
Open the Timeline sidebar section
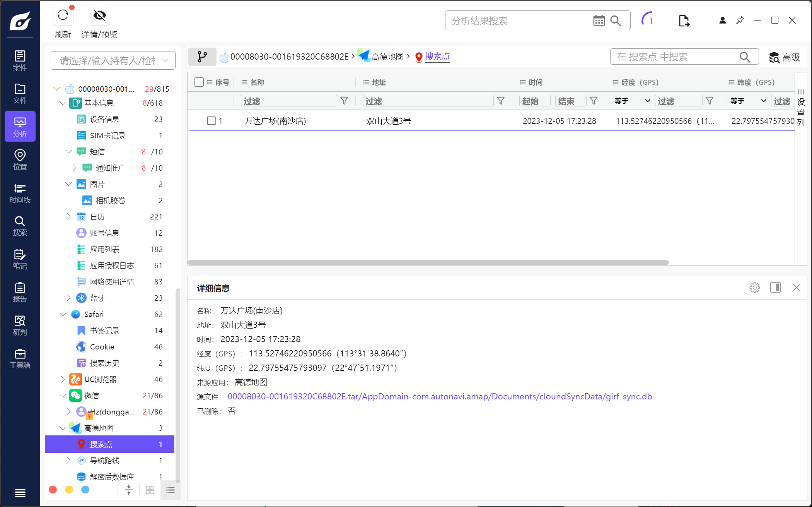[x=20, y=193]
